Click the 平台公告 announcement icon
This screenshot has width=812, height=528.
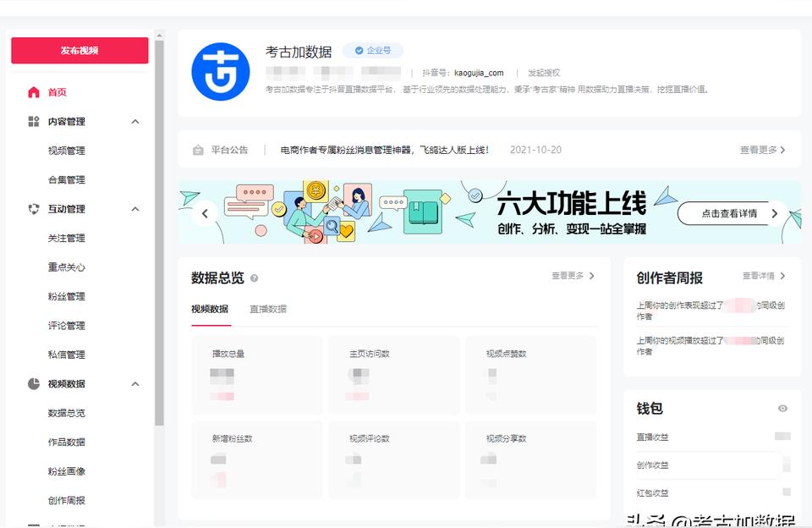coord(198,151)
